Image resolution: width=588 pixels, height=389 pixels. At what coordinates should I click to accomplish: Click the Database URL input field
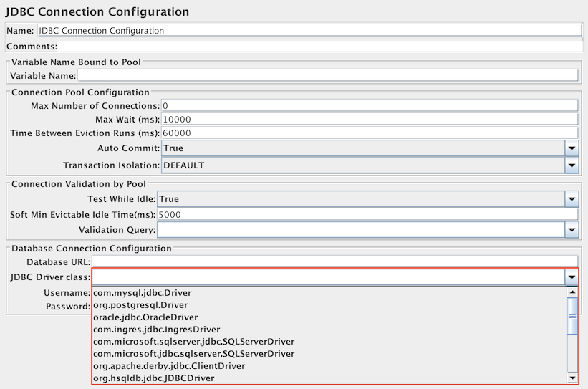tap(334, 262)
